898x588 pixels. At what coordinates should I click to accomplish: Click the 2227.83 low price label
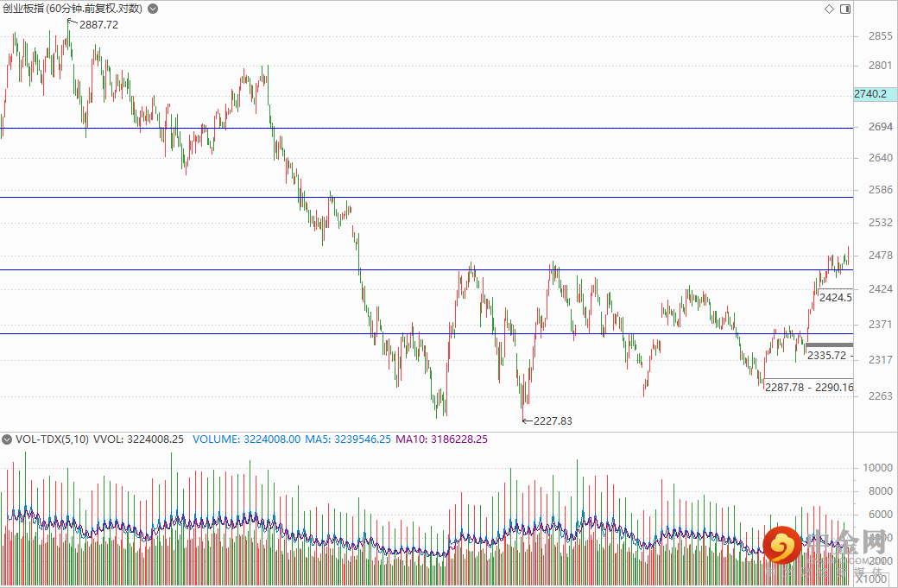tap(553, 420)
